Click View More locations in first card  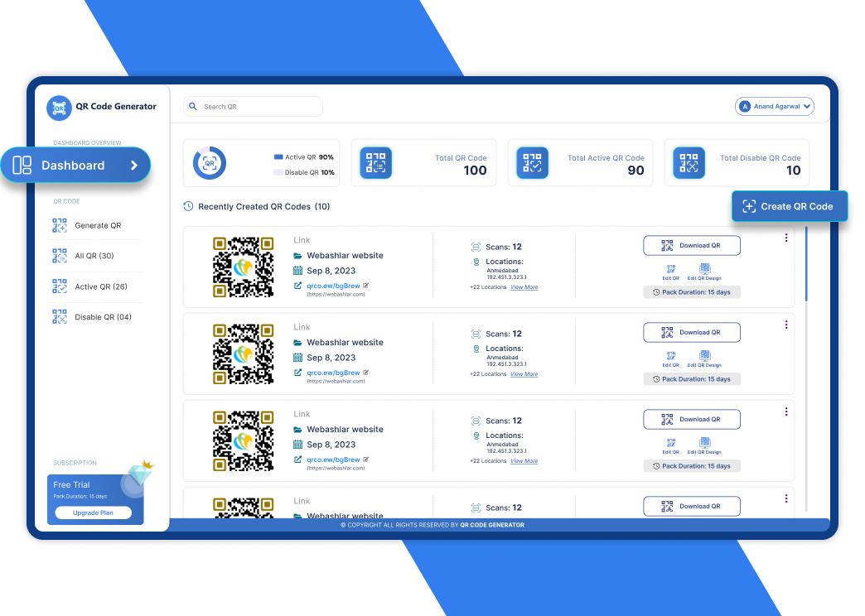point(524,286)
